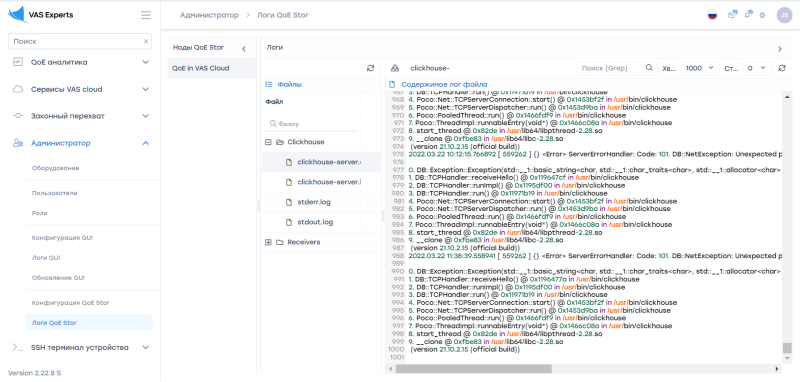The height and width of the screenshot is (382, 800).
Task: Open the 1000 lines dropdown
Action: (700, 68)
